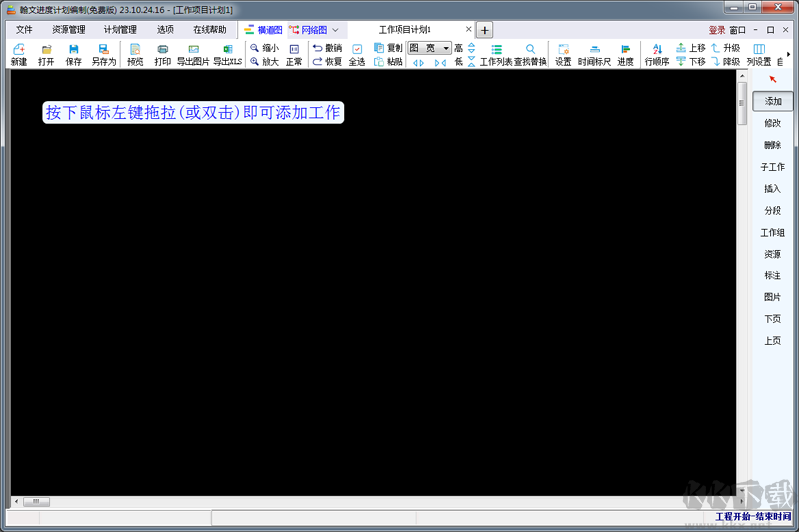This screenshot has width=799, height=532.
Task: Open 时间标尺 time ruler settings
Action: point(594,55)
